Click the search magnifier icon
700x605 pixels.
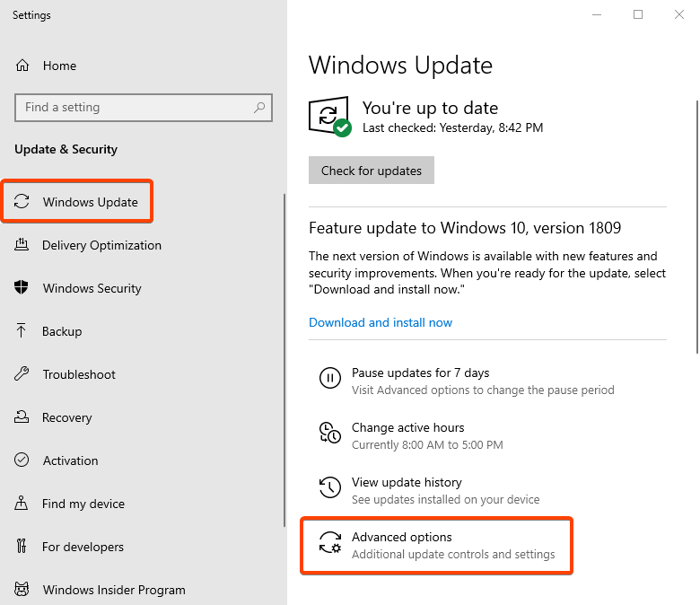click(259, 108)
